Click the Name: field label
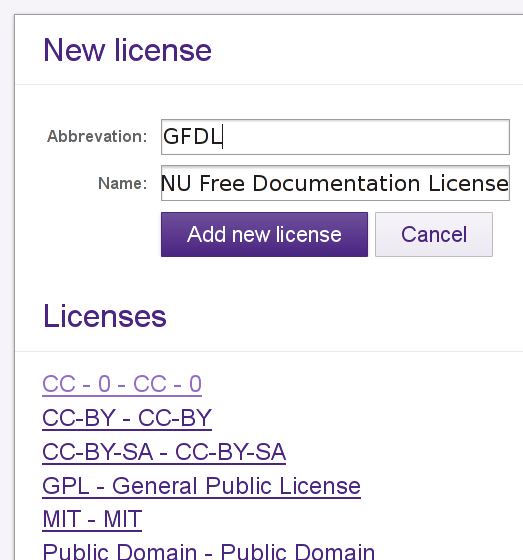This screenshot has width=523, height=560. [x=123, y=183]
